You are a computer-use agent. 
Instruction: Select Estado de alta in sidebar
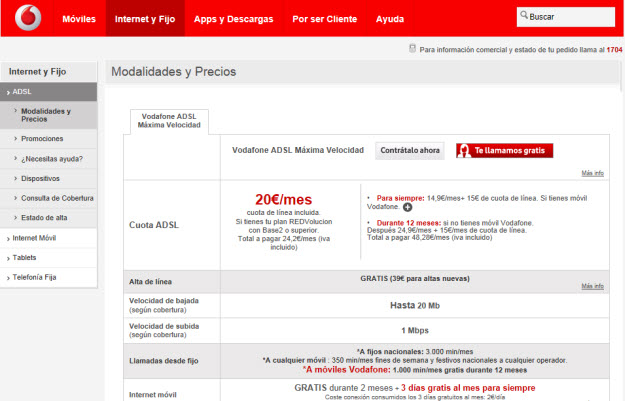coord(46,217)
